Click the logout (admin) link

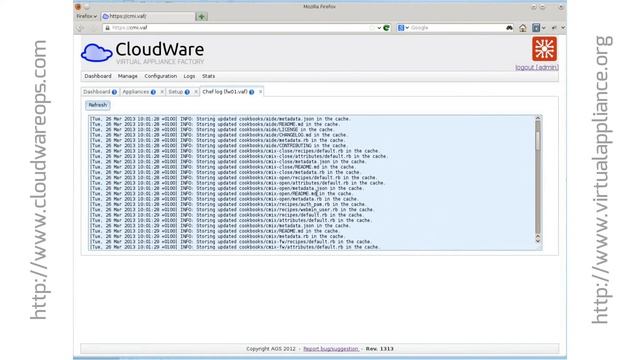pyautogui.click(x=537, y=67)
